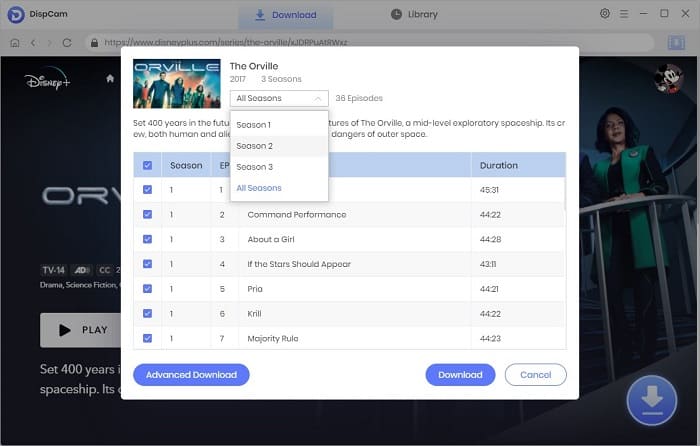Click the blue Download button in dialog
Image resolution: width=700 pixels, height=446 pixels.
[x=460, y=375]
